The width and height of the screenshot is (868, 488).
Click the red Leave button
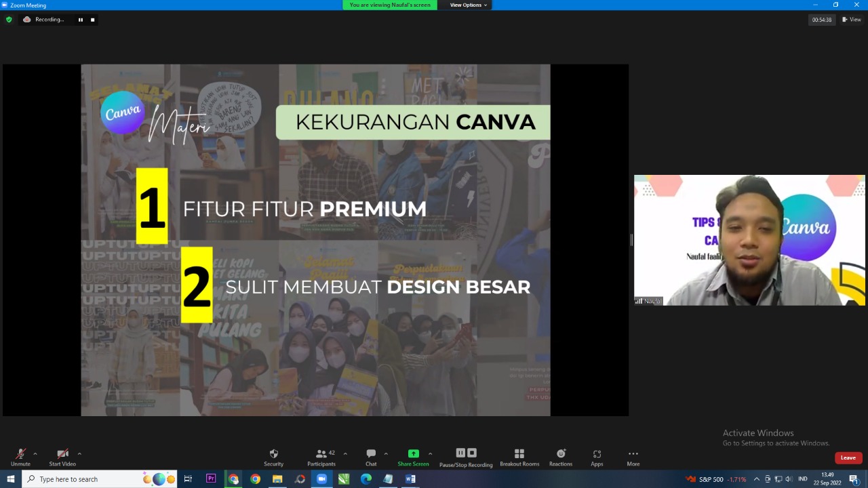click(848, 457)
